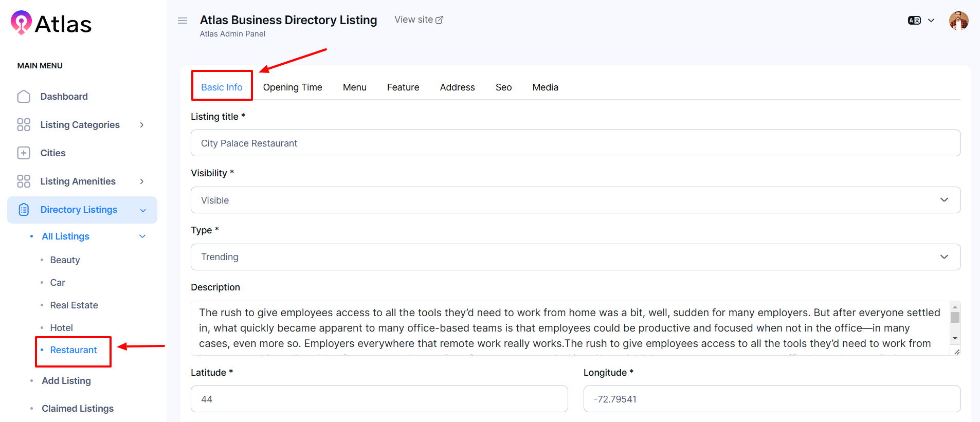Expand the Listing Amenities submenu chevron
This screenshot has height=422, width=980.
[142, 181]
